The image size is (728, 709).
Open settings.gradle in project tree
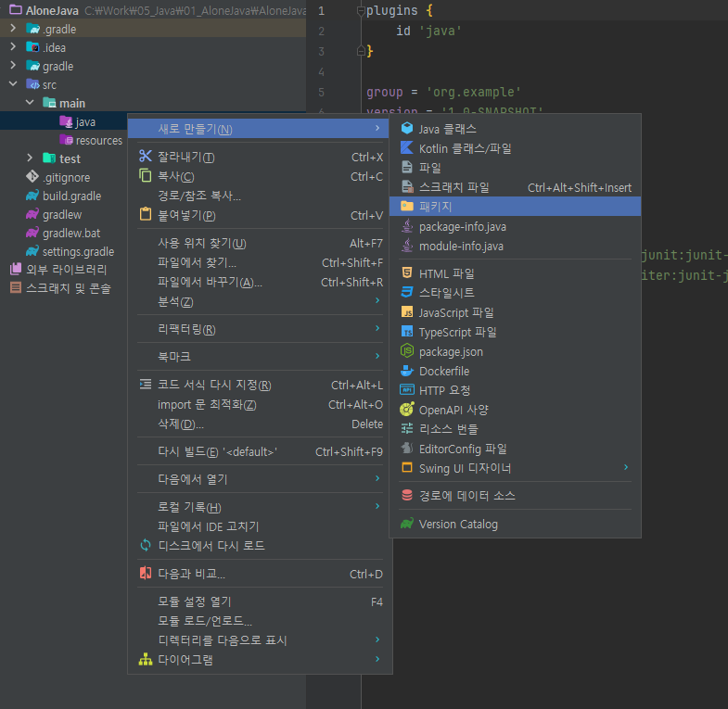click(70, 251)
